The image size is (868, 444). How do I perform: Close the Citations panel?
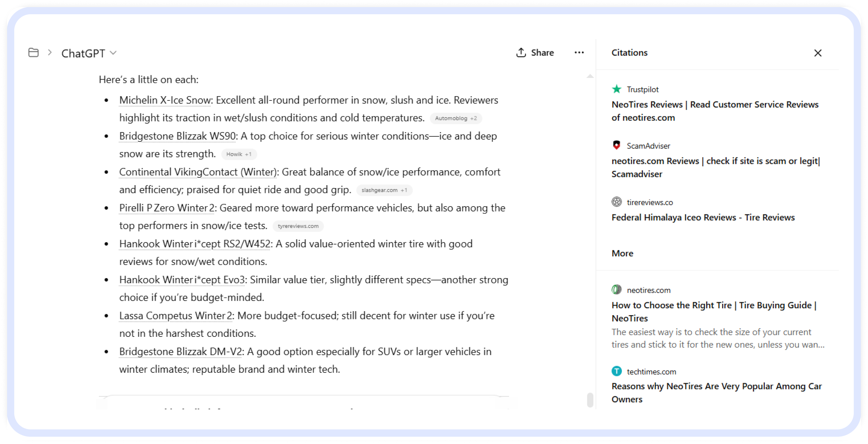pyautogui.click(x=818, y=53)
